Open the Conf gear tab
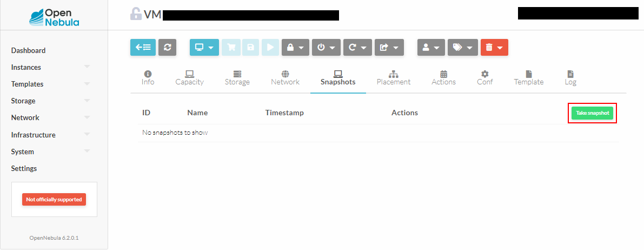The width and height of the screenshot is (644, 250). tap(484, 78)
